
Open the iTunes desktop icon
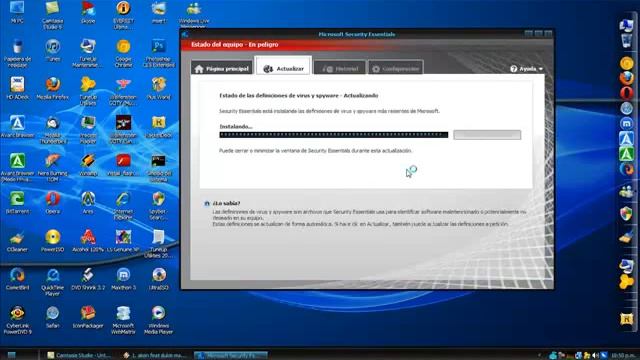53,50
